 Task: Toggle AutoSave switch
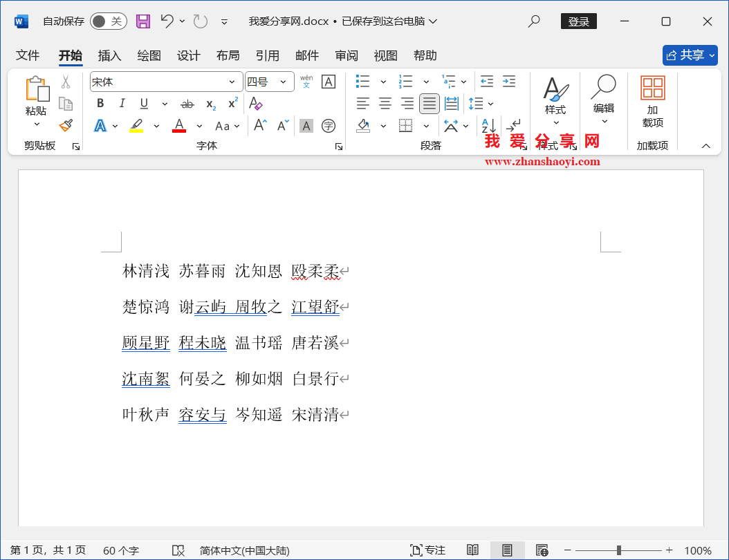[109, 21]
